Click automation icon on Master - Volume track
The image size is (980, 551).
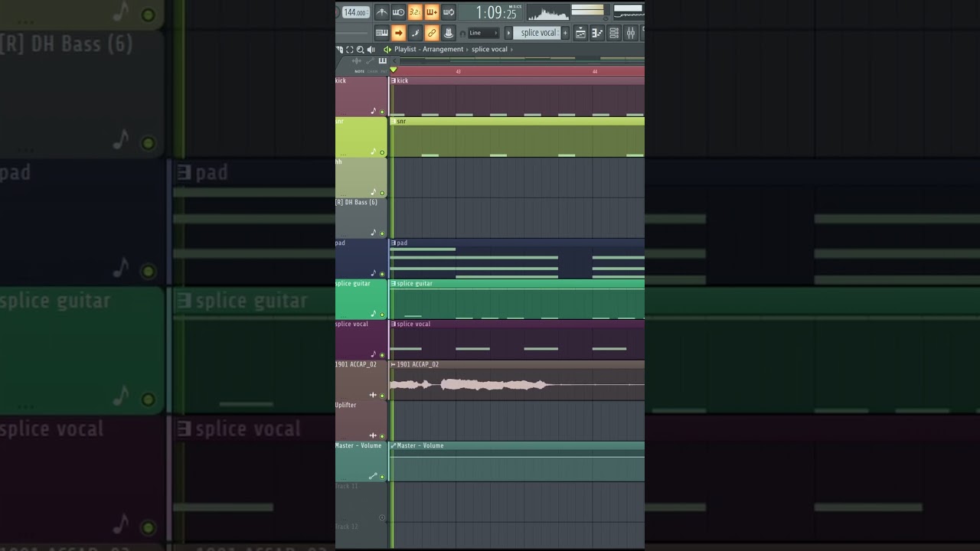(374, 476)
